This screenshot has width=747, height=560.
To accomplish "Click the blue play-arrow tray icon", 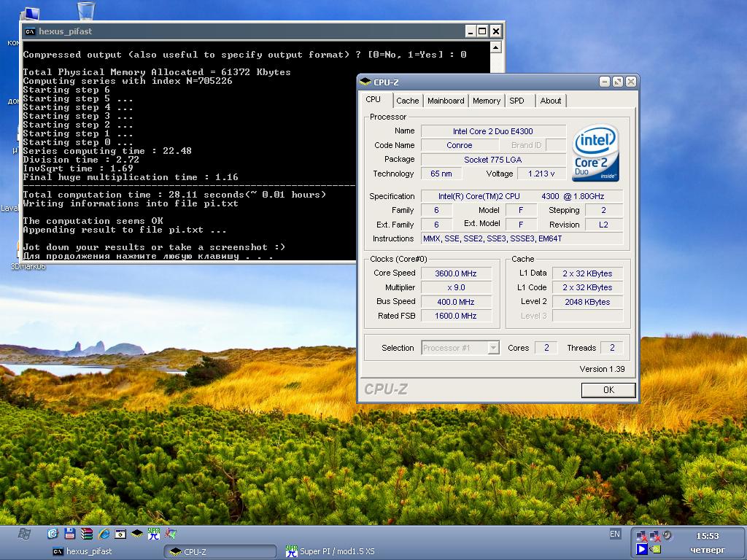I will (641, 549).
